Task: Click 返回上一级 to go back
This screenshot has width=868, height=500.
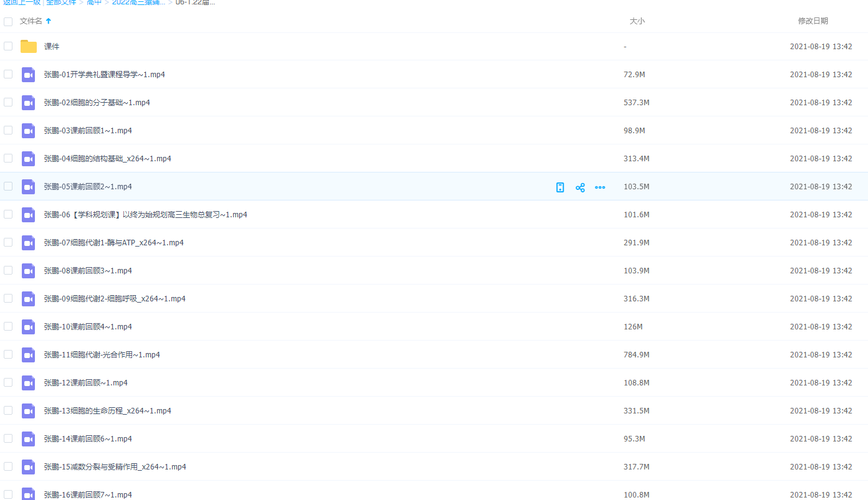Action: [x=22, y=2]
